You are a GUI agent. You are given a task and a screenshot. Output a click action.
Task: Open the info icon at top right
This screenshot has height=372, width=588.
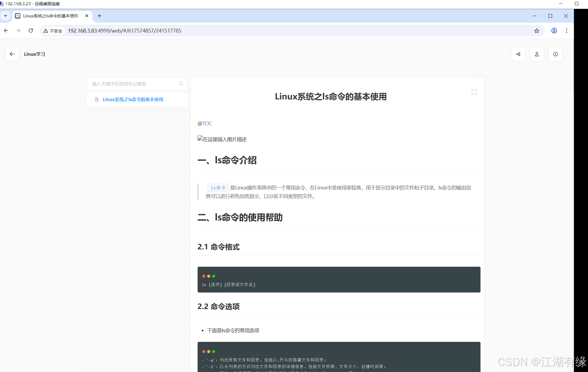pyautogui.click(x=555, y=54)
